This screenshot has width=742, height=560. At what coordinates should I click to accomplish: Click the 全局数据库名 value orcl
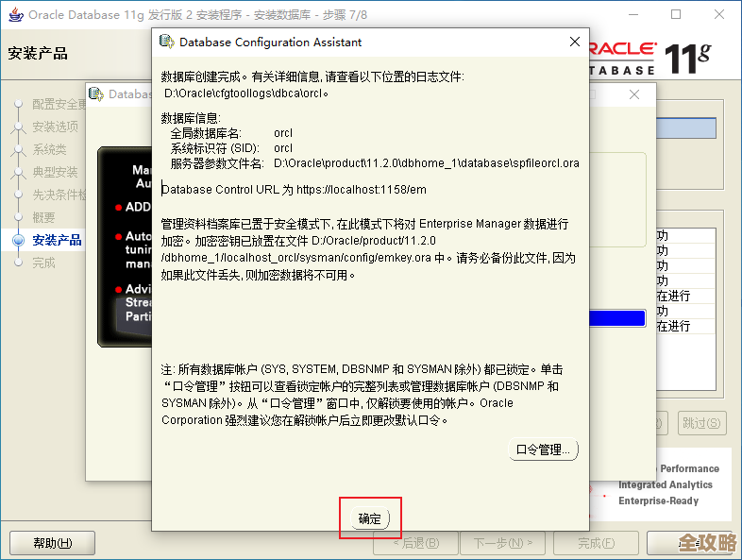[x=283, y=133]
